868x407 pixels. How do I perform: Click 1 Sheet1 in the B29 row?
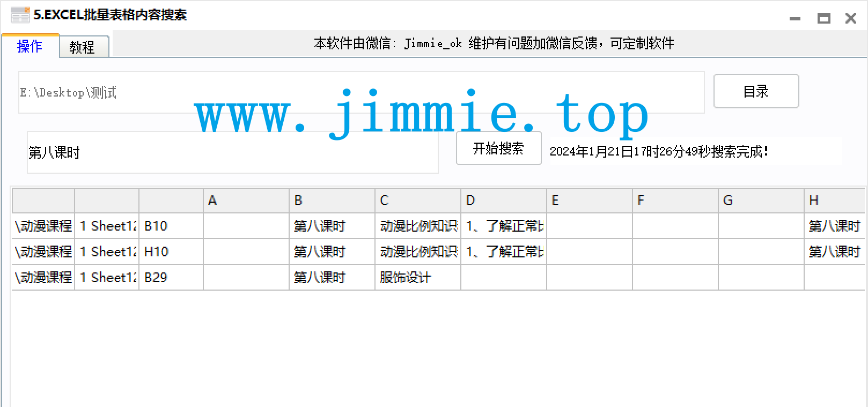coord(107,277)
